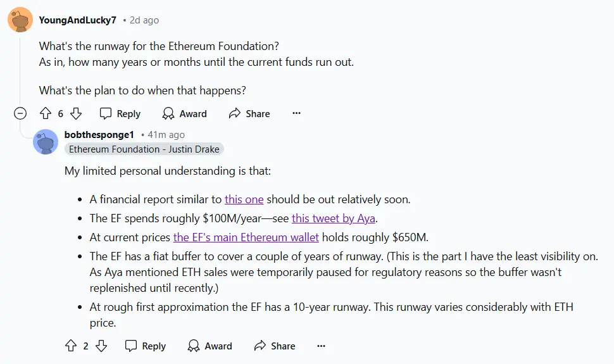Image resolution: width=614 pixels, height=364 pixels.
Task: Reply to bobthesponge1's comment
Action: (x=146, y=346)
